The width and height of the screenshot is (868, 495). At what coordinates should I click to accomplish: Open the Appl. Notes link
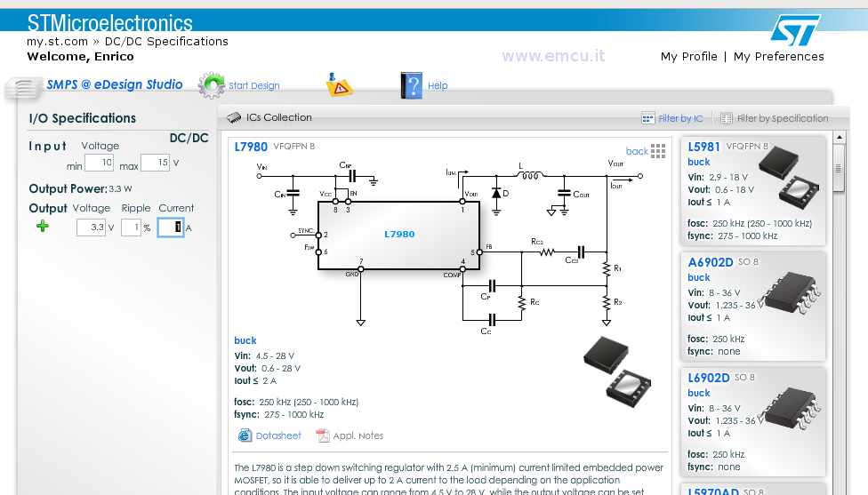[358, 435]
